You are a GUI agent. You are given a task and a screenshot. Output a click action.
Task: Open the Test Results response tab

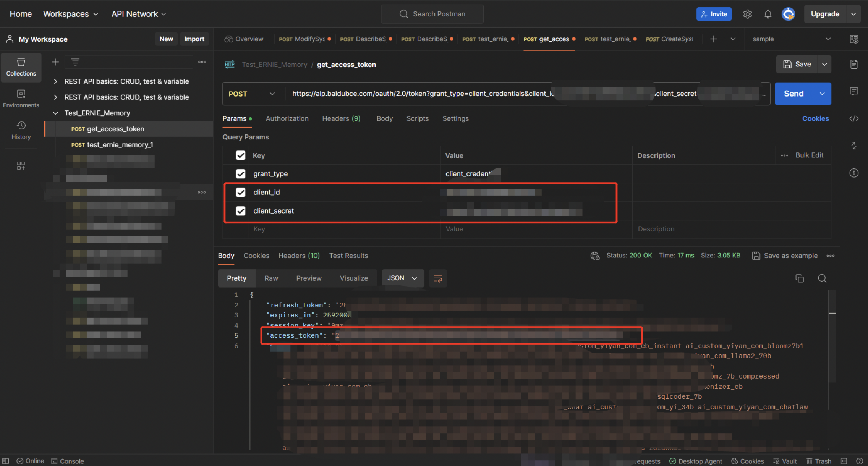348,256
